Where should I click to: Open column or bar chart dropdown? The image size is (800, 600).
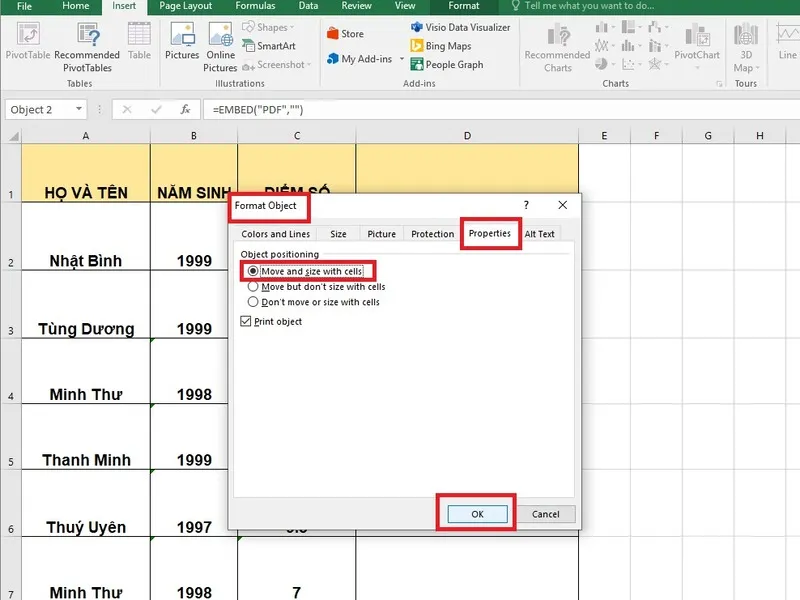click(x=606, y=28)
